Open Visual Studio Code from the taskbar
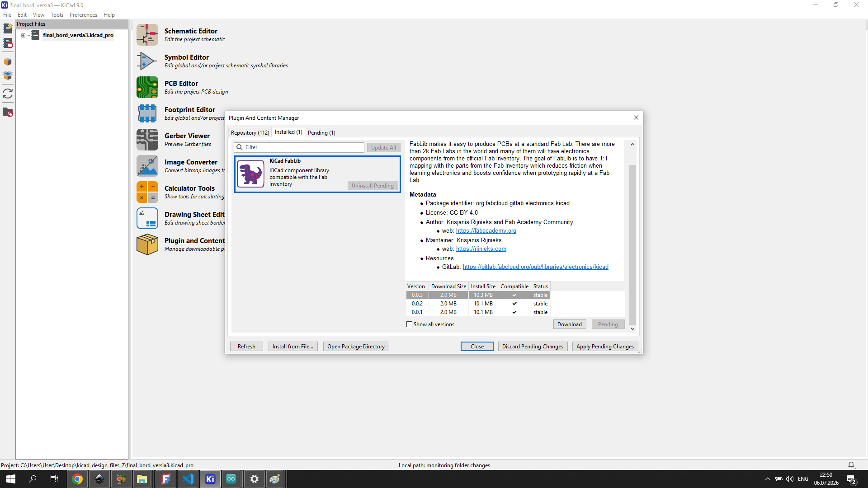The image size is (868, 488). (x=188, y=479)
